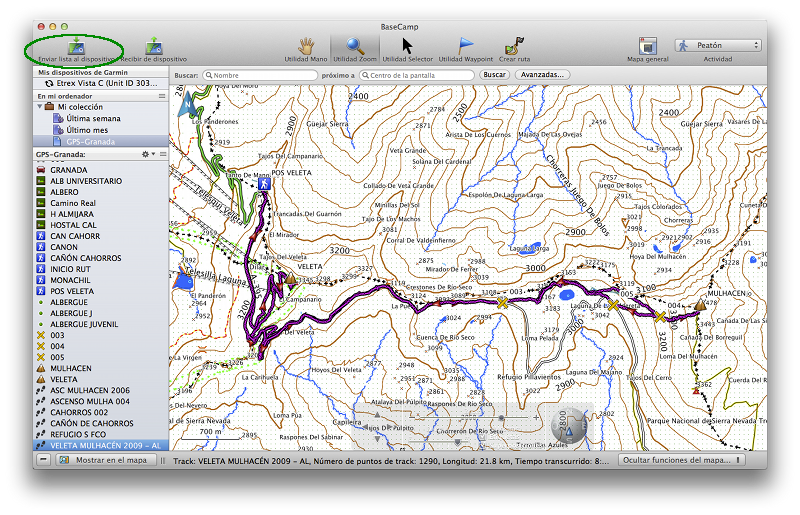This screenshot has width=800, height=515.
Task: Select the MONACHIL waypoint row
Action: [x=101, y=280]
